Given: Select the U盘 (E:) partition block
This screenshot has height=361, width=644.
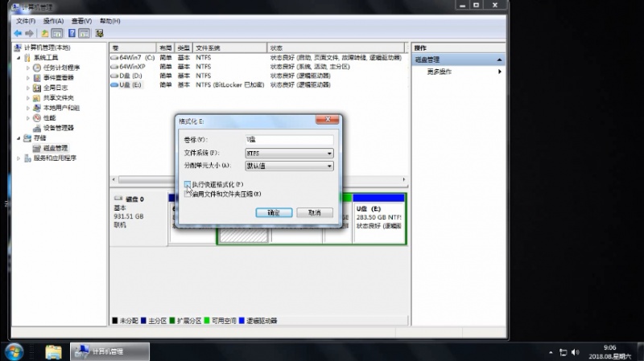Looking at the screenshot, I should point(378,219).
